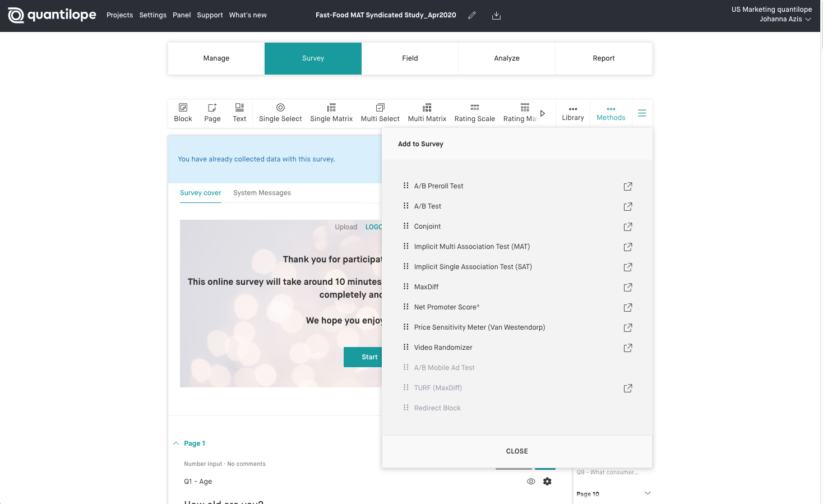Open Conjoint method details in new window

point(628,226)
